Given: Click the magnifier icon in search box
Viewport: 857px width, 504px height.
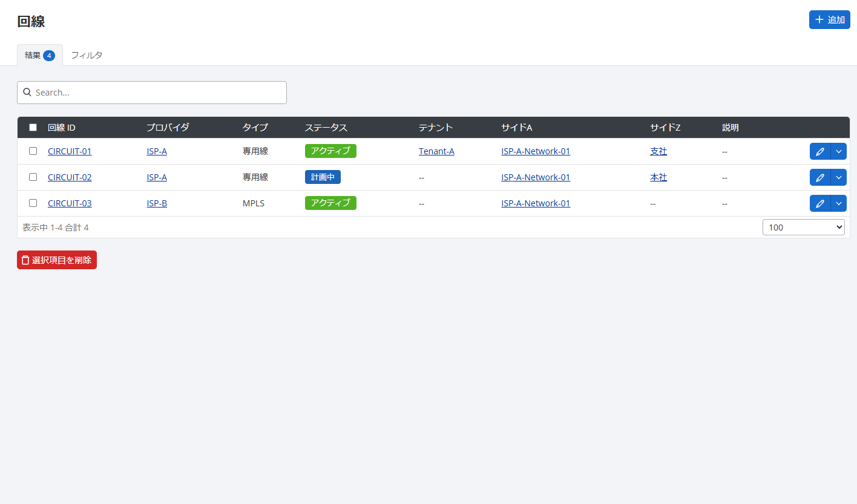Looking at the screenshot, I should pyautogui.click(x=27, y=93).
